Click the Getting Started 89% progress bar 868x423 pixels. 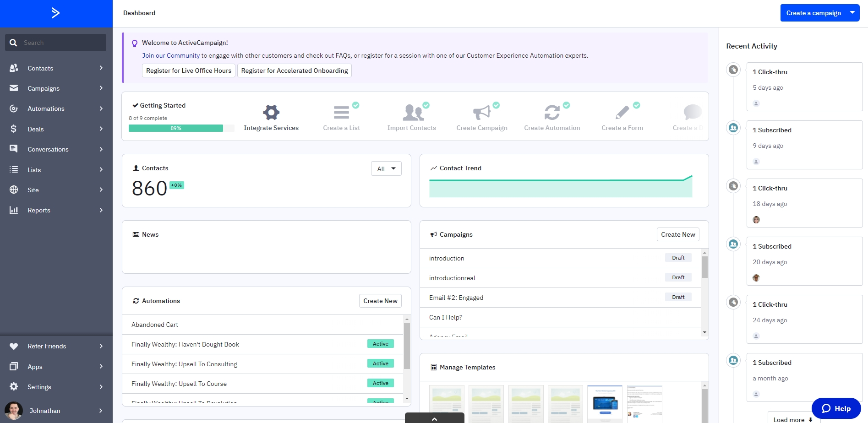pyautogui.click(x=181, y=128)
